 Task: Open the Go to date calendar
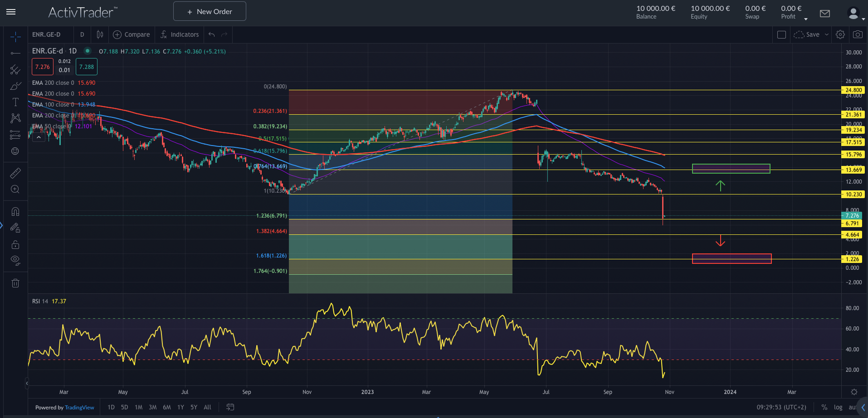230,407
